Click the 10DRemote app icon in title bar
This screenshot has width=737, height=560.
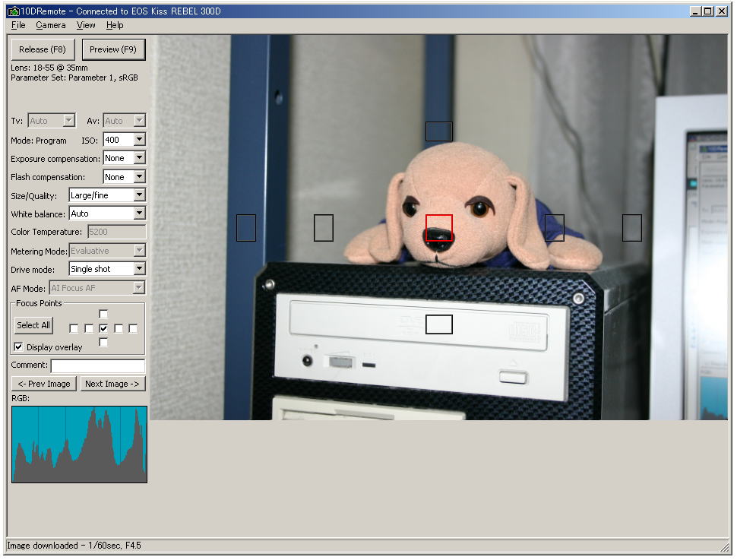tap(13, 11)
